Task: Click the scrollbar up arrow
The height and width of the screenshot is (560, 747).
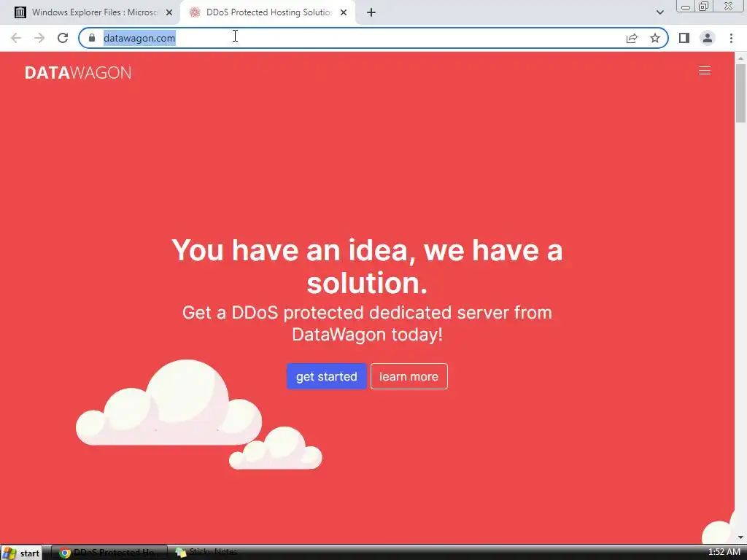Action: [740, 58]
